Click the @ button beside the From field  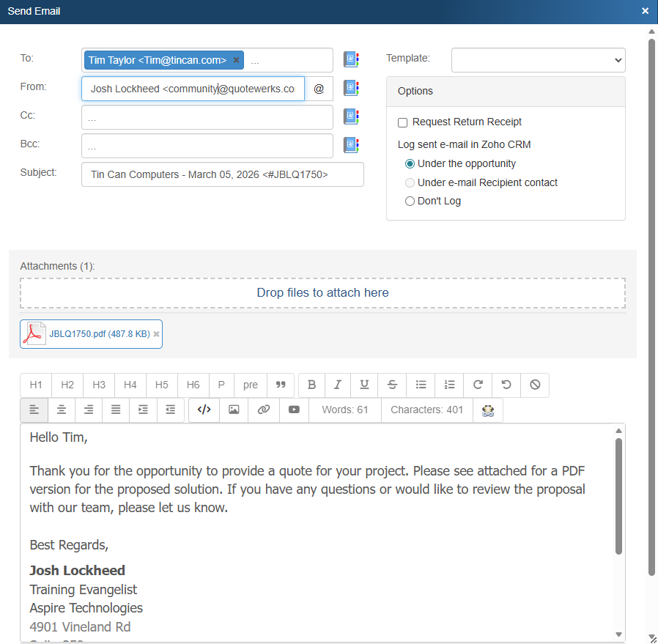point(319,89)
